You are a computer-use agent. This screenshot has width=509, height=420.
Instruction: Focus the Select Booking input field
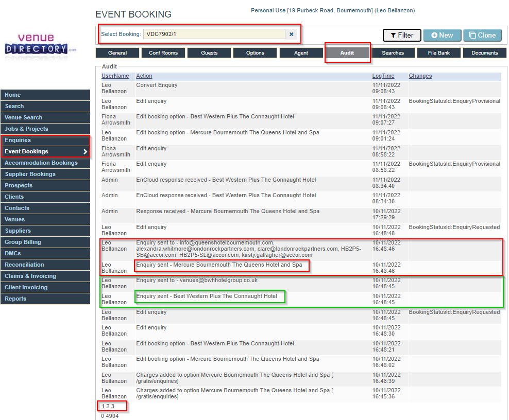pos(214,34)
